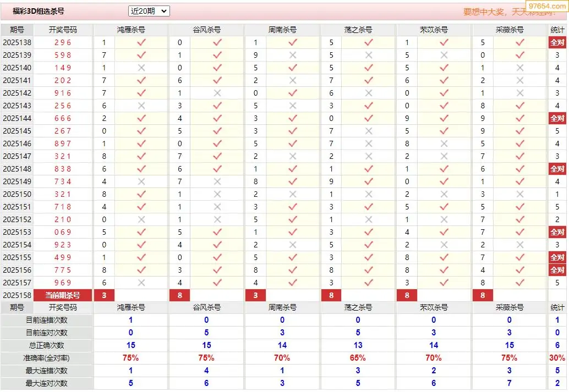
Task: Click the 75% accuracy under 谷风杀号
Action: click(x=206, y=358)
